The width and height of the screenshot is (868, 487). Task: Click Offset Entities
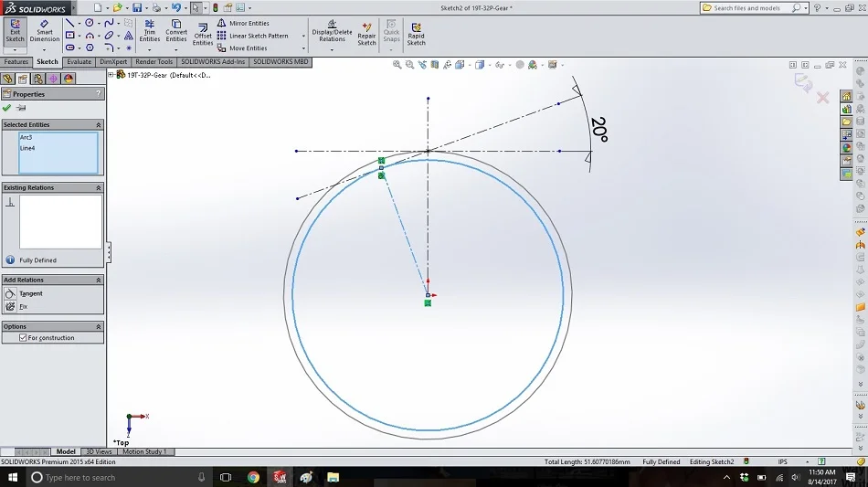click(x=203, y=35)
